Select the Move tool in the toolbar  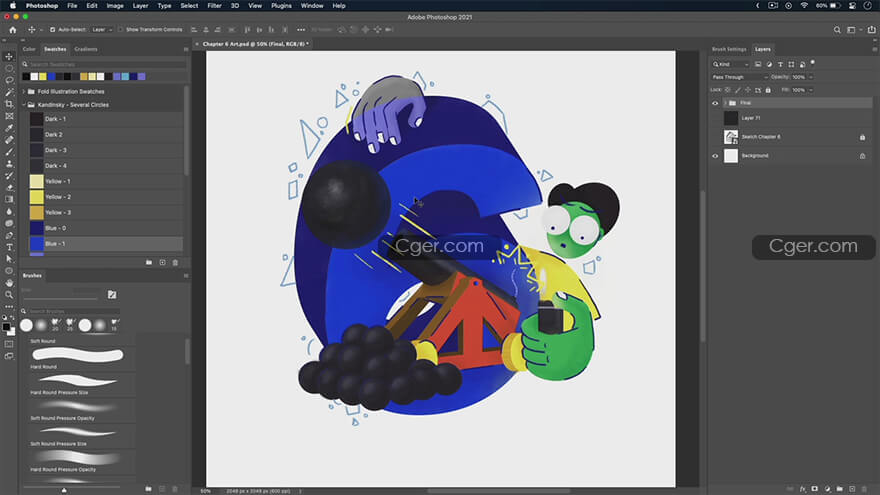(x=9, y=57)
